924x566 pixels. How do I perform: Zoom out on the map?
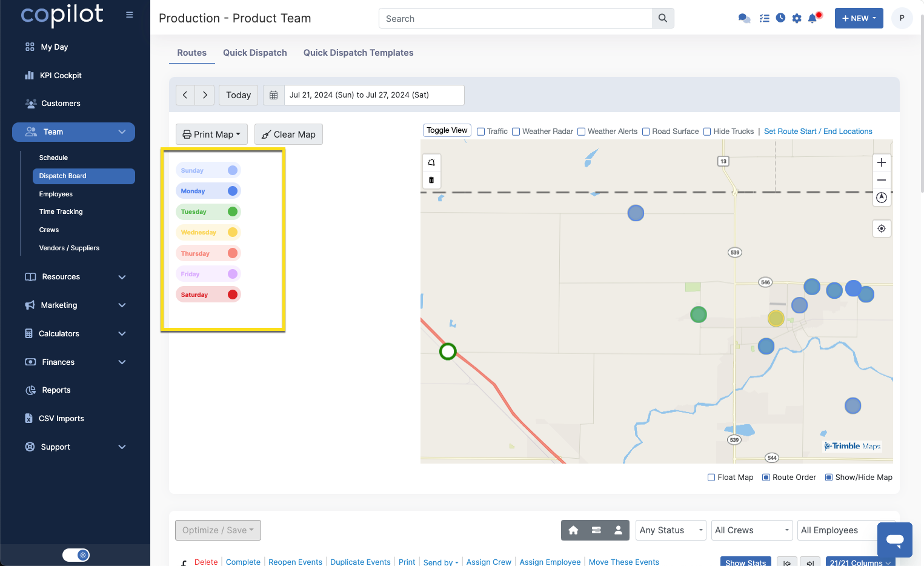(882, 180)
